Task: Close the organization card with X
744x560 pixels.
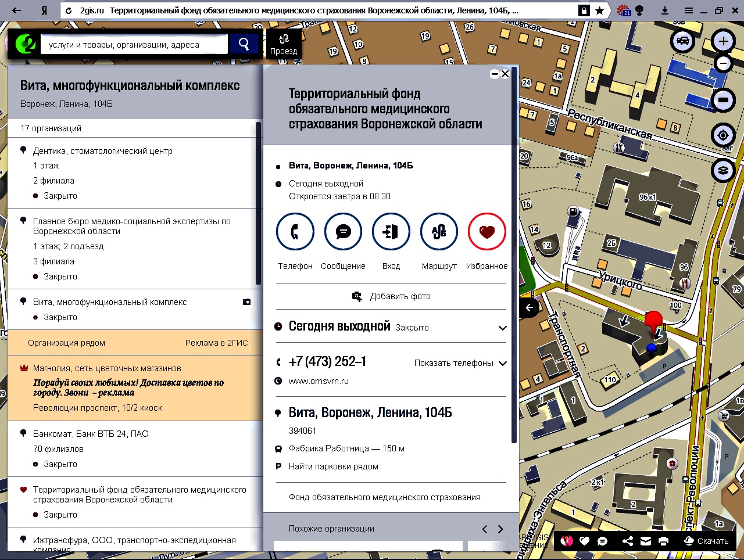Action: [x=505, y=74]
